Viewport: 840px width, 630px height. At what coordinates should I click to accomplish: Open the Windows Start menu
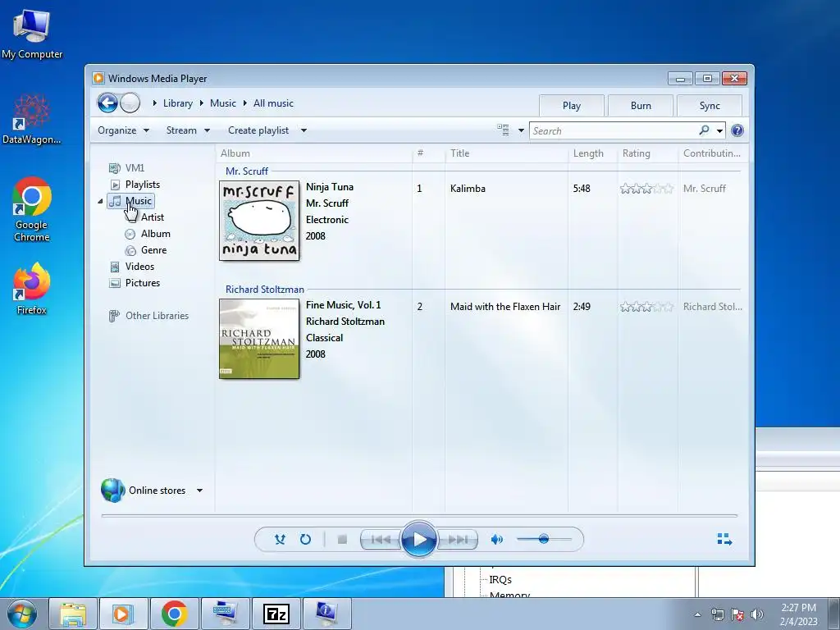pyautogui.click(x=22, y=614)
